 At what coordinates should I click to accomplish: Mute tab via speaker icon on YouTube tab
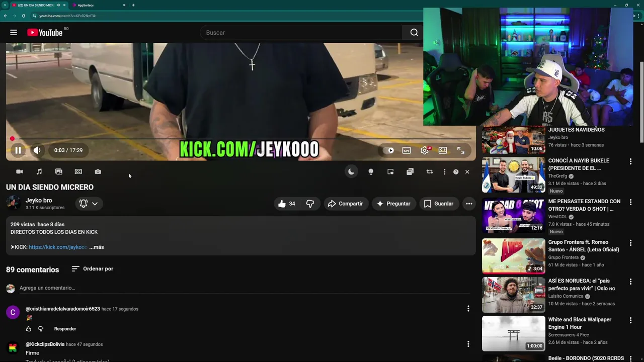pos(58,5)
